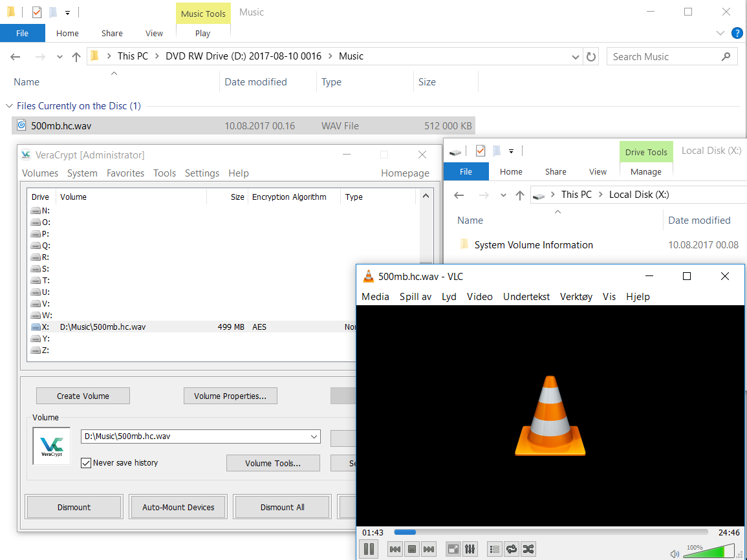The width and height of the screenshot is (747, 560).
Task: Toggle VLC fullscreen view button
Action: pyautogui.click(x=453, y=549)
